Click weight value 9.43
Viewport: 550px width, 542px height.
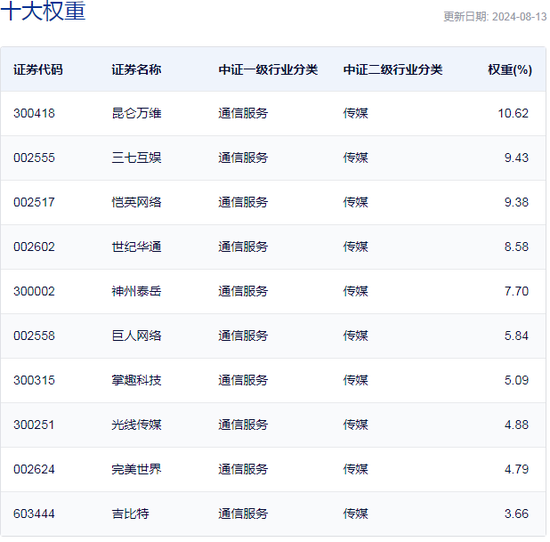tap(516, 158)
